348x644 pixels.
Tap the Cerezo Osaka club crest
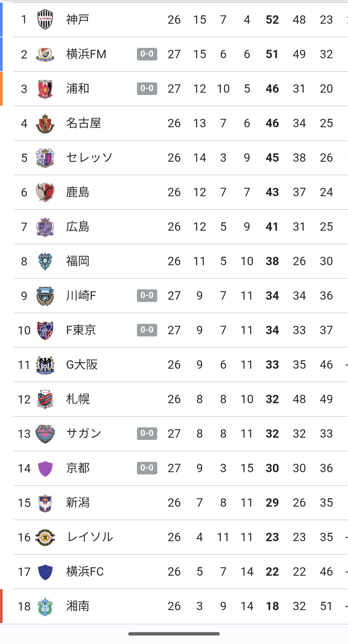[45, 158]
